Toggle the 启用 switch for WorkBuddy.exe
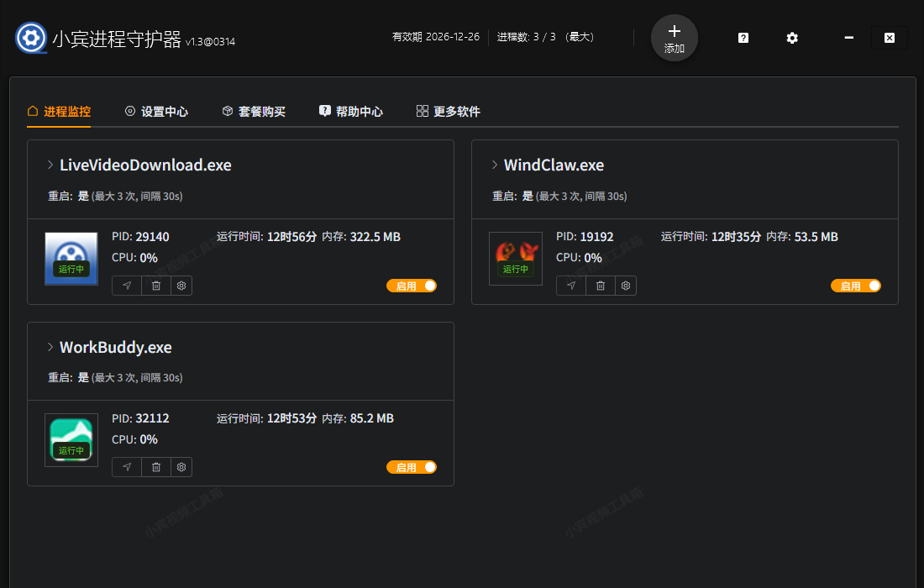 pos(412,467)
